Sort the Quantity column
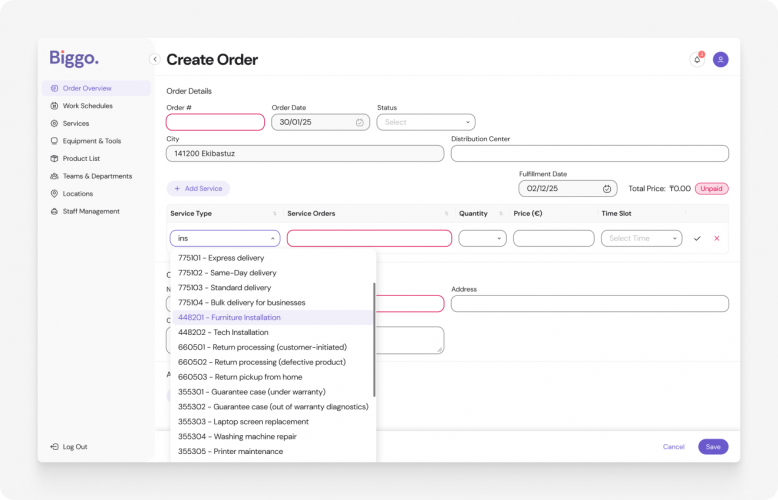778x500 pixels. pos(501,214)
